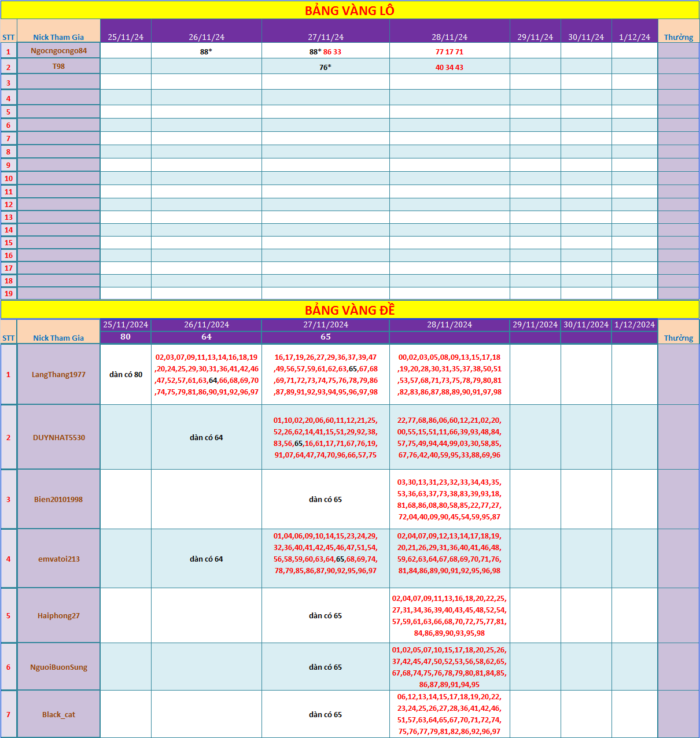Select the Bien20101998 nick cell

point(58,499)
